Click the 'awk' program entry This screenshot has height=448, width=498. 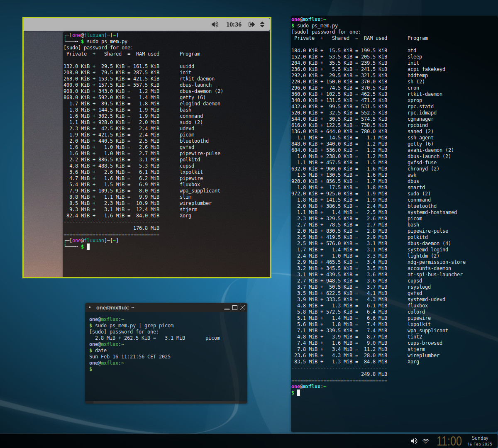[412, 175]
